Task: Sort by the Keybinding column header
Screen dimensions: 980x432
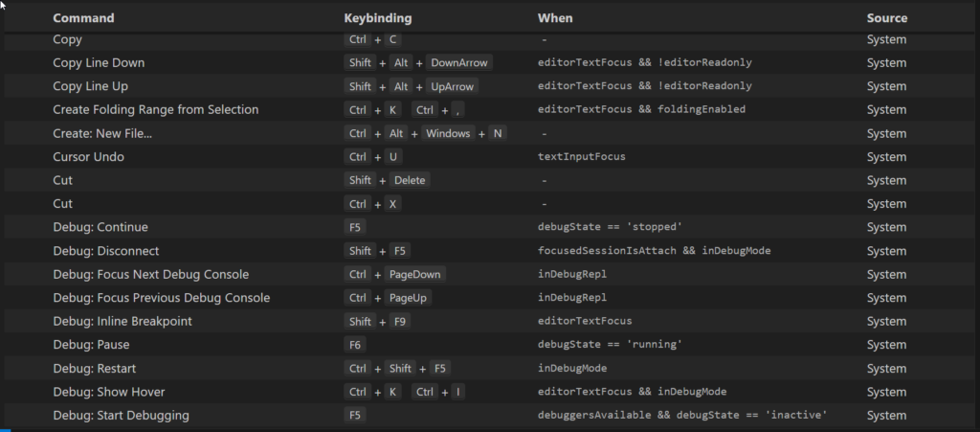Action: pyautogui.click(x=377, y=18)
